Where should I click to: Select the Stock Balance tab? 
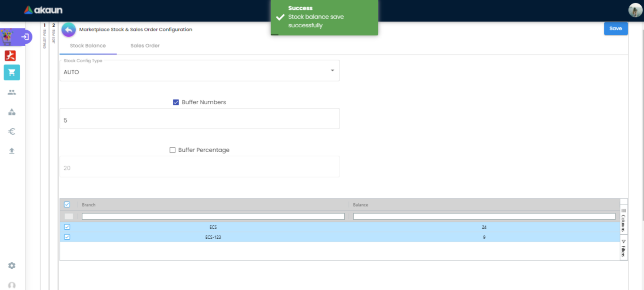tap(88, 46)
